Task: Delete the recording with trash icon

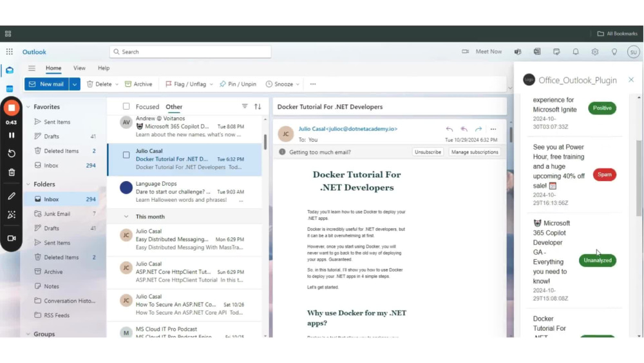Action: (x=12, y=172)
